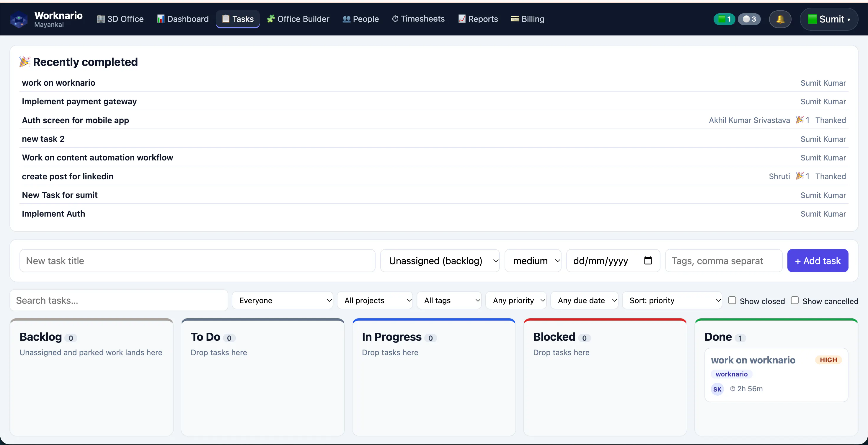This screenshot has height=445, width=868.
Task: Enable the Show closed checkbox
Action: click(x=732, y=301)
